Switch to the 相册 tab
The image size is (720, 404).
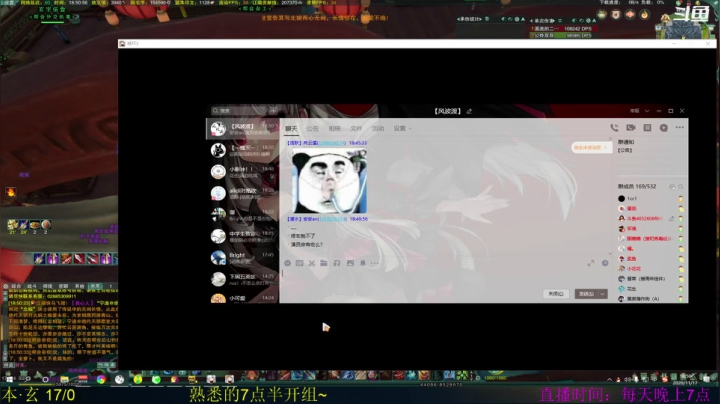point(334,129)
